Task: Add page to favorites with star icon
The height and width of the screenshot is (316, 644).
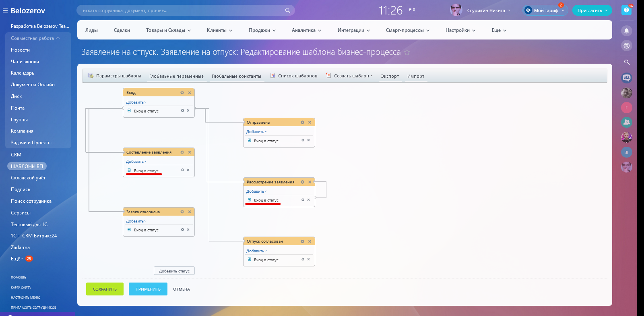Action: tap(407, 52)
